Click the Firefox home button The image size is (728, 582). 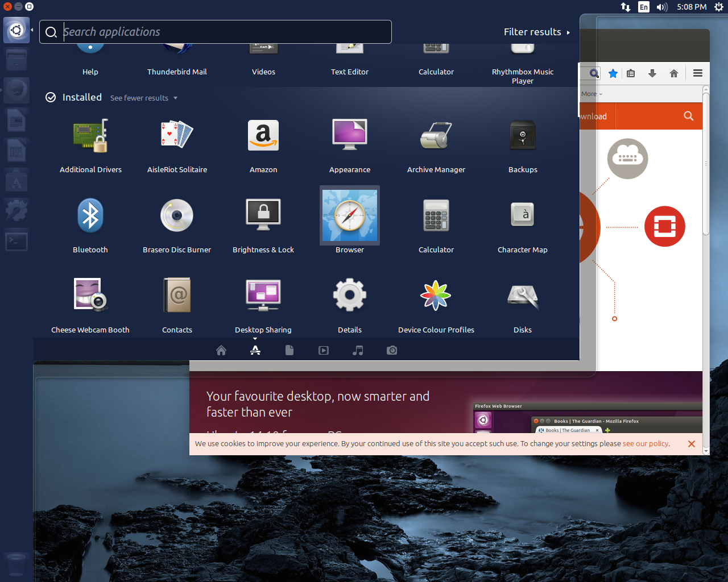point(674,73)
